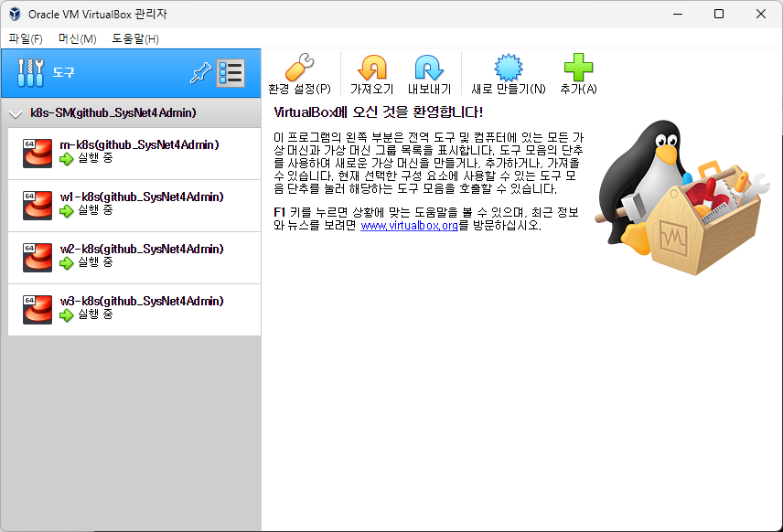Select the m-k8s(github_SysNet4Admin) machine name
This screenshot has height=532, width=783.
139,144
